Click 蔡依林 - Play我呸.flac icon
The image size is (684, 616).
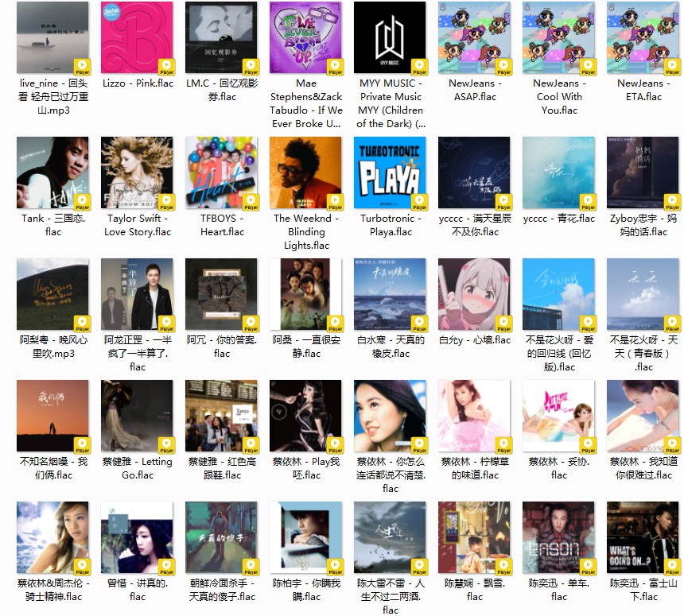(305, 416)
